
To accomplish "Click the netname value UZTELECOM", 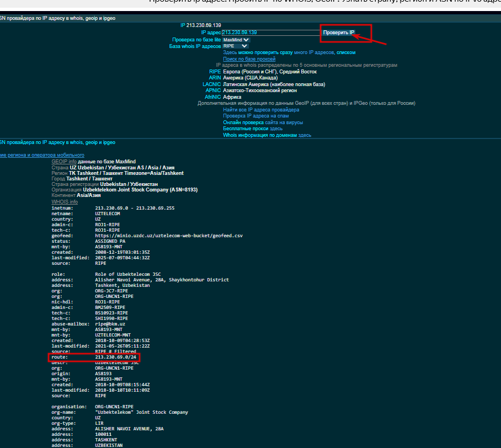I will point(108,214).
